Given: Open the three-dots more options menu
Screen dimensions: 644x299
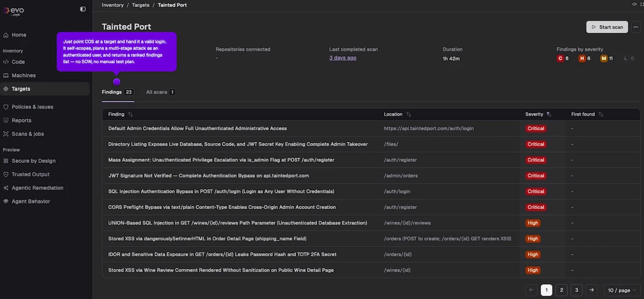Looking at the screenshot, I should pyautogui.click(x=636, y=27).
